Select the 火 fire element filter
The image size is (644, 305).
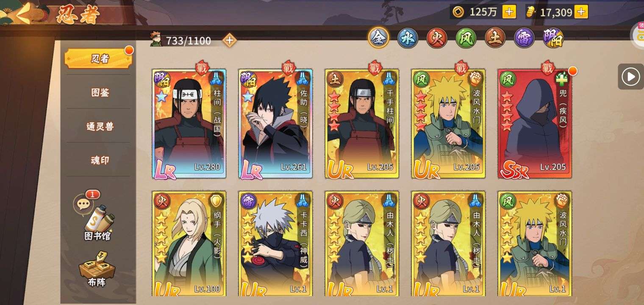pyautogui.click(x=437, y=39)
